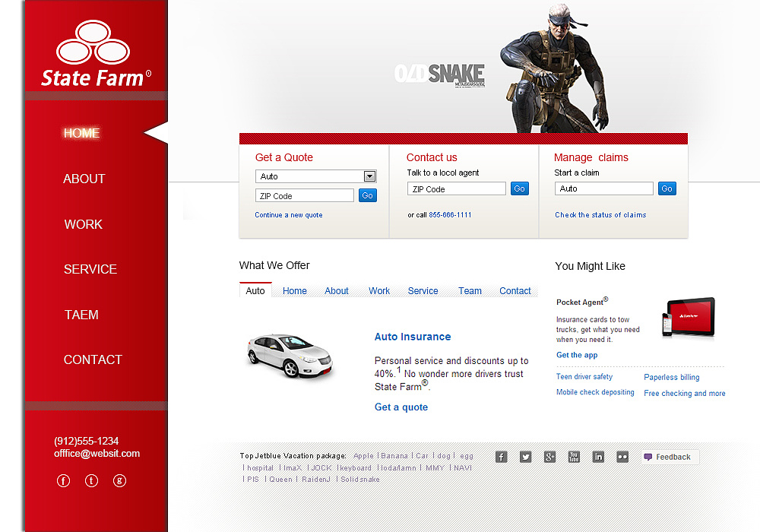Click the phone number 855-666-1111 link
The image size is (760, 532).
(450, 214)
